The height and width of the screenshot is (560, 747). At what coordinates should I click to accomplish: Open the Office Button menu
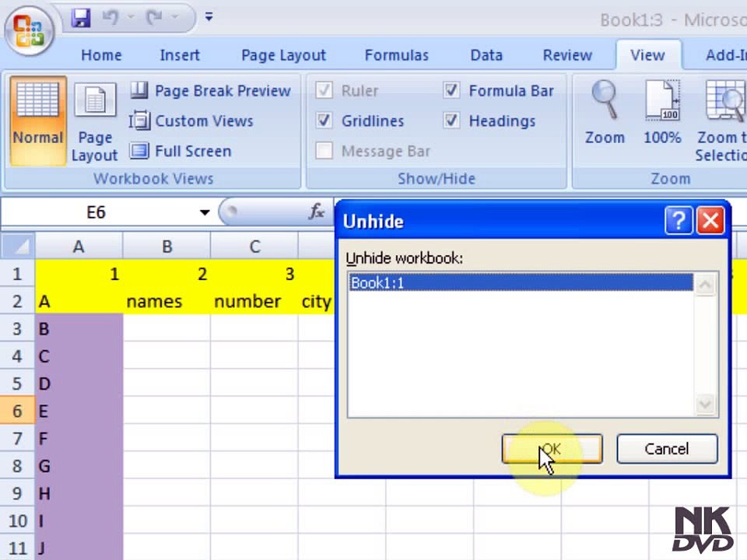30,30
